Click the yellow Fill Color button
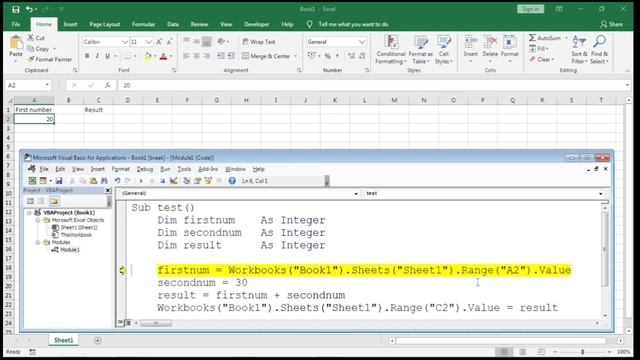640x360 pixels. [148, 56]
